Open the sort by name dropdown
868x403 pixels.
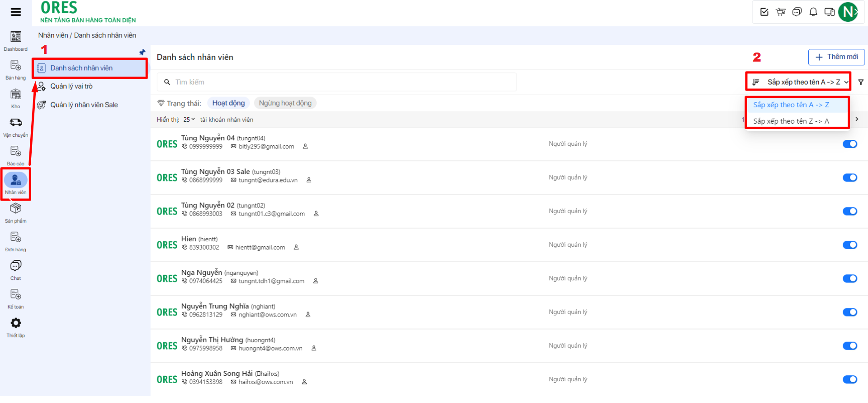coord(799,82)
